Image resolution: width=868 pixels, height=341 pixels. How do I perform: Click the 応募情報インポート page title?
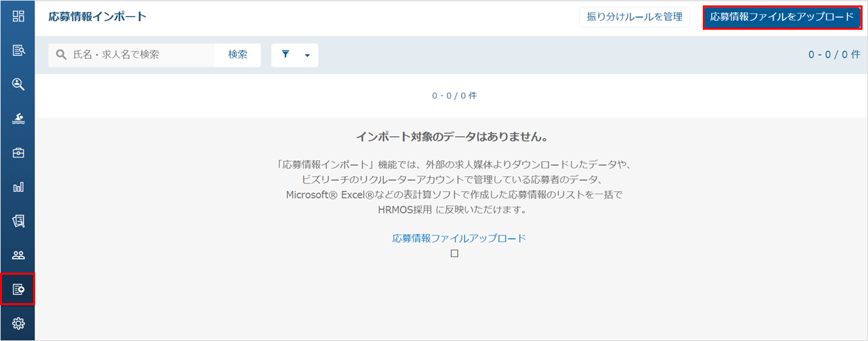97,17
